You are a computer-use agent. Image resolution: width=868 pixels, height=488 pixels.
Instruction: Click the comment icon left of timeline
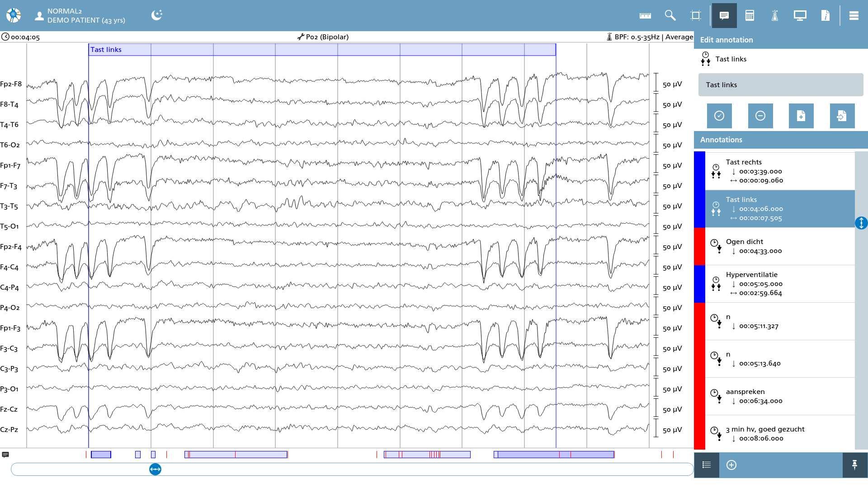coord(5,455)
